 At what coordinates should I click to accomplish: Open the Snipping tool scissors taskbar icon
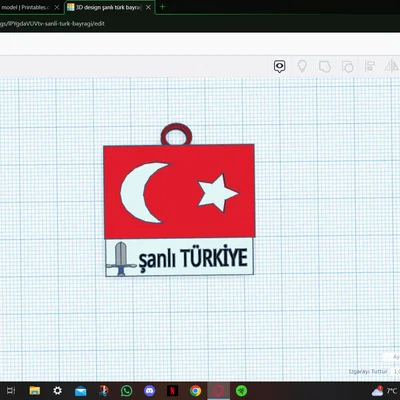click(104, 391)
